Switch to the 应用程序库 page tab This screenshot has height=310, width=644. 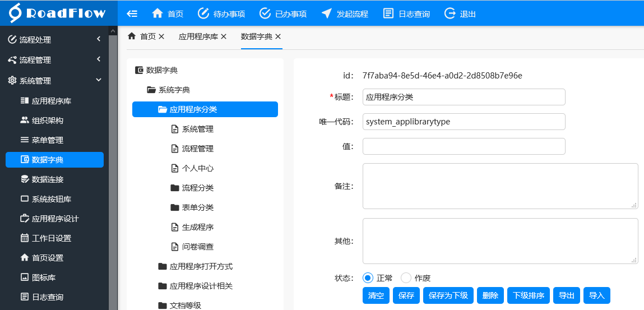198,36
